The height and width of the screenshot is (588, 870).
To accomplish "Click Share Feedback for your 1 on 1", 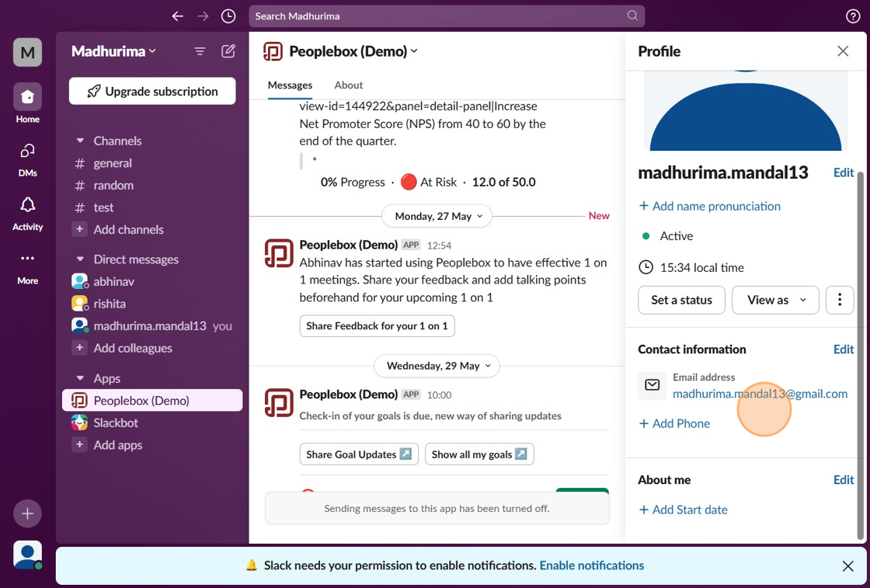I will pyautogui.click(x=377, y=326).
